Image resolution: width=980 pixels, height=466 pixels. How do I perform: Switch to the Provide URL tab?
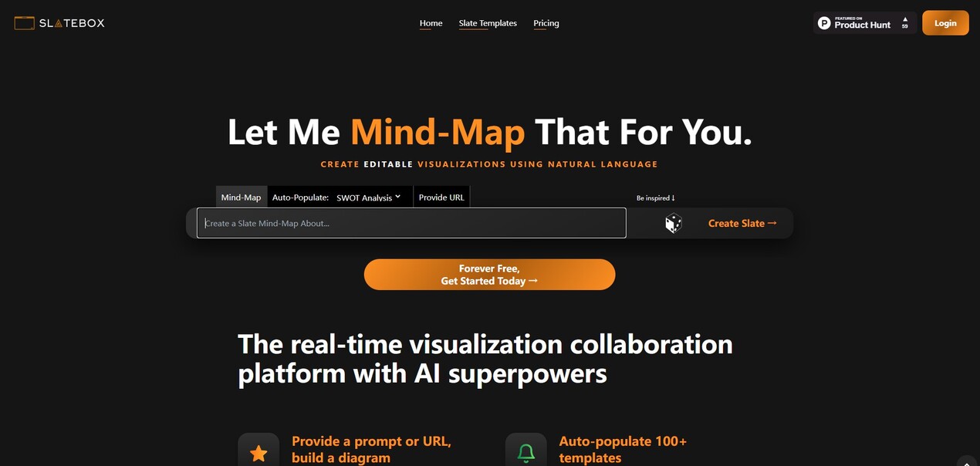pos(441,198)
